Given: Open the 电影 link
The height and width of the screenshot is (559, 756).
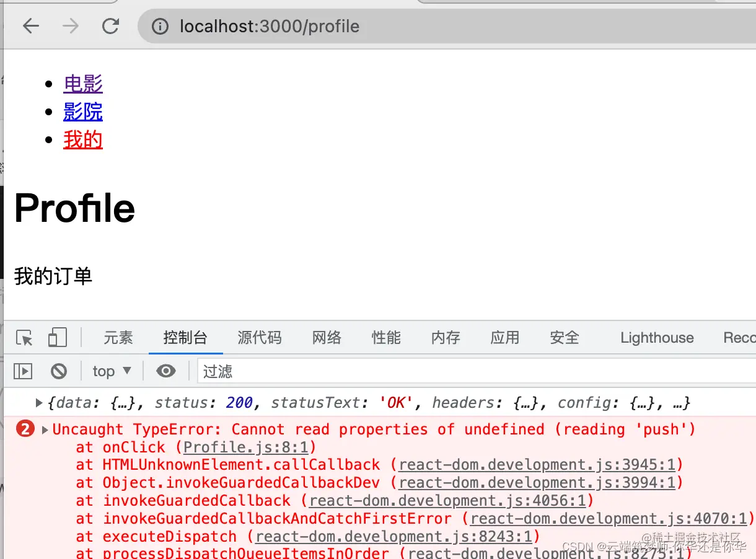Looking at the screenshot, I should (83, 84).
